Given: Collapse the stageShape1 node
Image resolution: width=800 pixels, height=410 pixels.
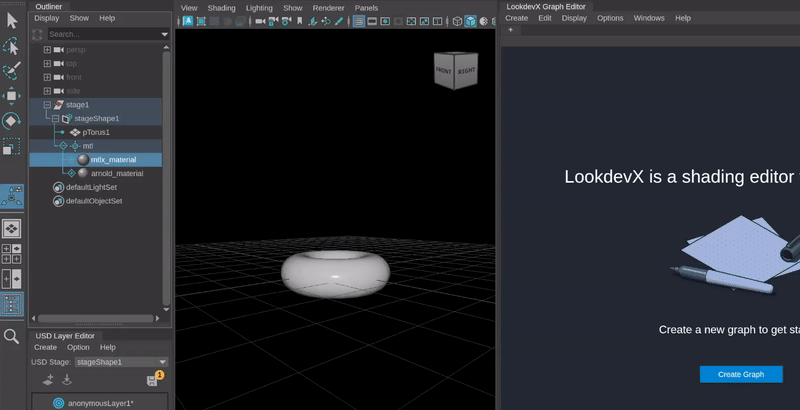Looking at the screenshot, I should [56, 119].
